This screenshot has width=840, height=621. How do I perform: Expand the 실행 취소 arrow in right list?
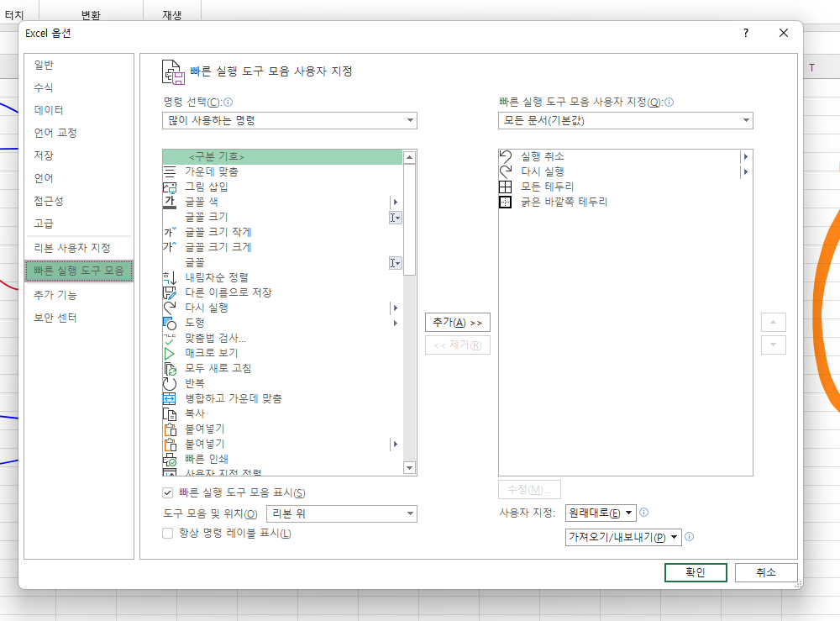745,156
